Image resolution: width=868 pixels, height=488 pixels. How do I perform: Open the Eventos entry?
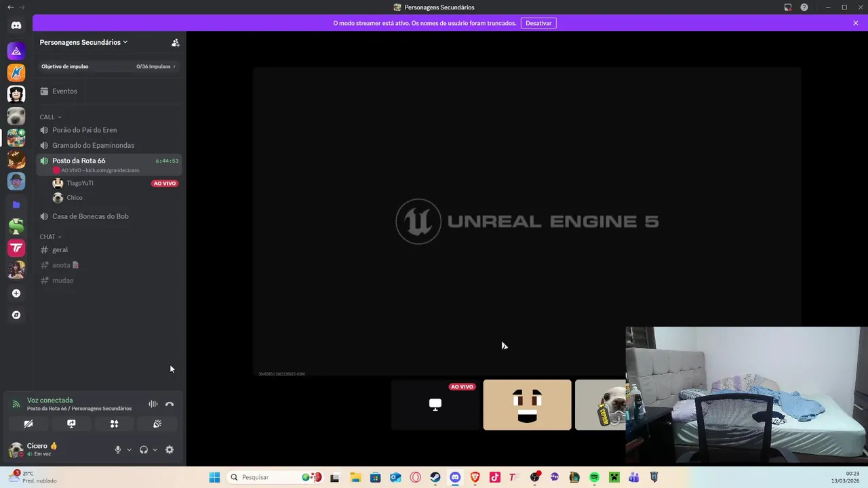point(108,91)
